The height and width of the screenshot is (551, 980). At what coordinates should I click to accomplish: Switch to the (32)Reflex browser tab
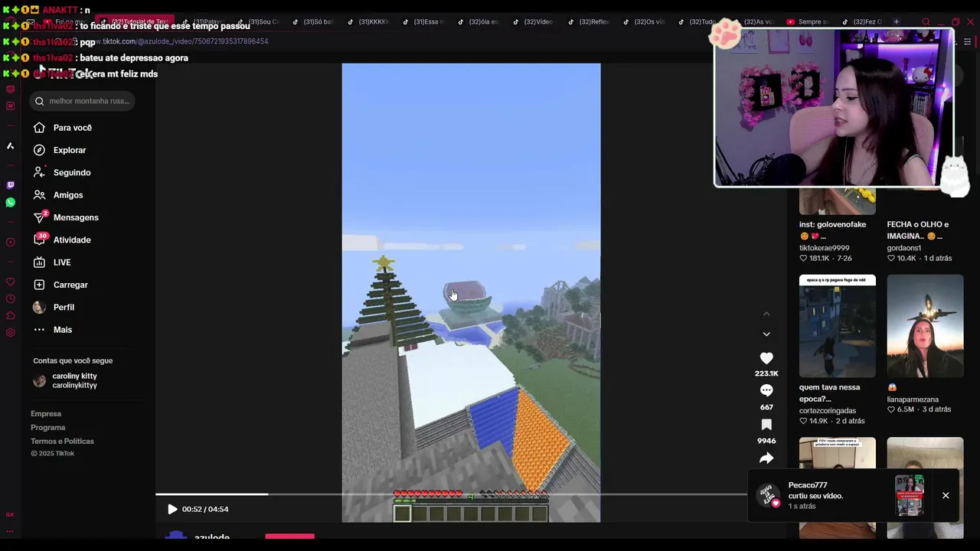tap(589, 21)
